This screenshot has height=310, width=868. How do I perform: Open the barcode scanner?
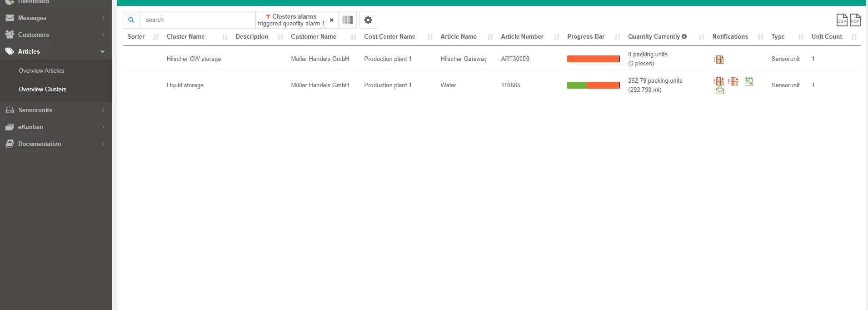[x=348, y=20]
